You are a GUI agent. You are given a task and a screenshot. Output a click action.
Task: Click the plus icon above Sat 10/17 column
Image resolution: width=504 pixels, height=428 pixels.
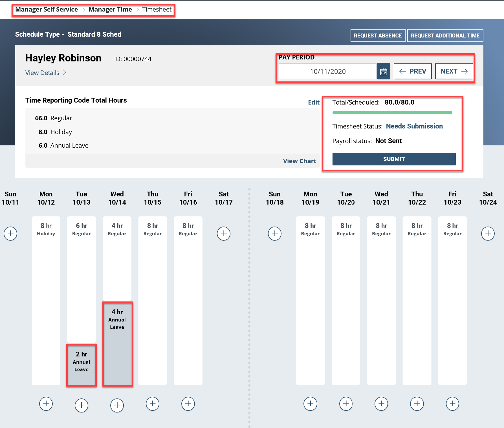point(224,234)
